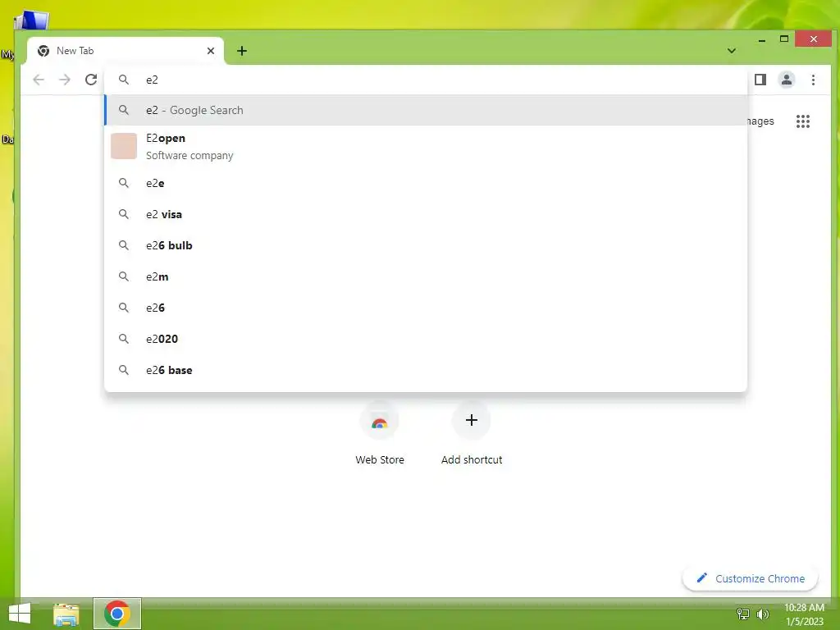Choose the 'e2020' suggestion

coord(426,339)
